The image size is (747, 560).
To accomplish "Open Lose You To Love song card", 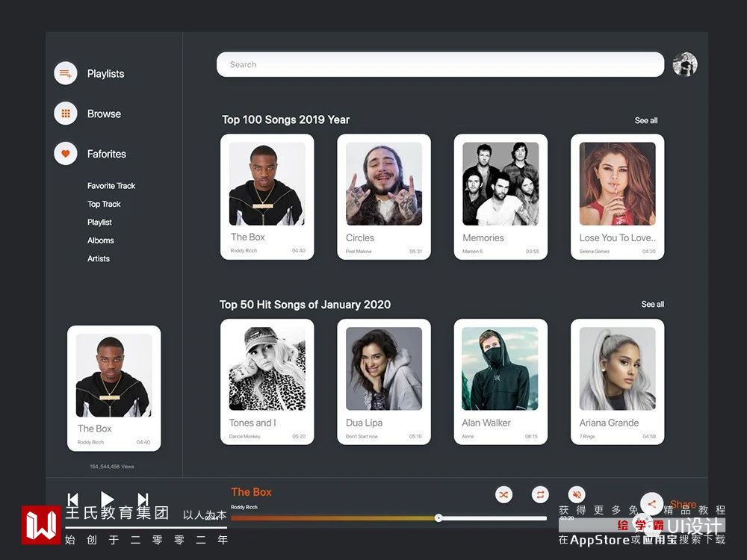I will click(x=618, y=196).
